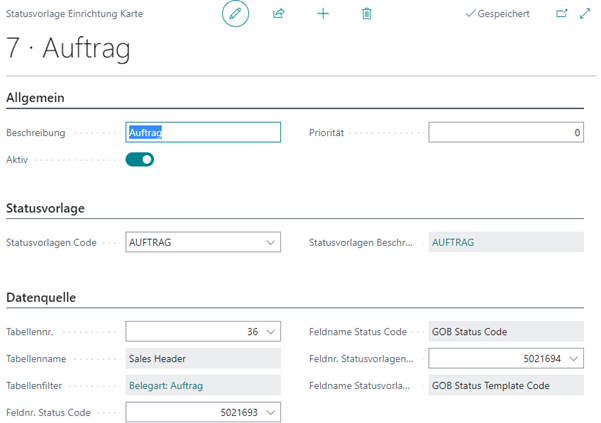Open card in new window icon

pos(561,14)
